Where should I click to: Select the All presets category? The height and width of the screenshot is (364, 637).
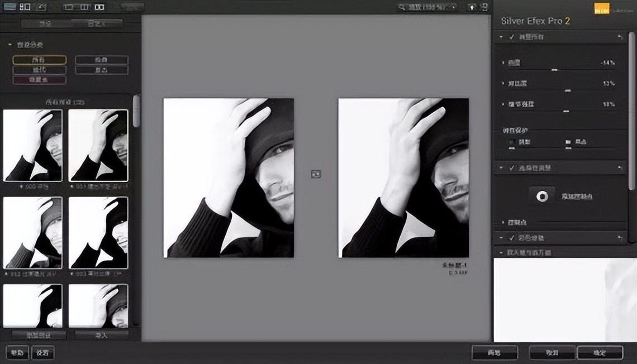click(x=39, y=60)
